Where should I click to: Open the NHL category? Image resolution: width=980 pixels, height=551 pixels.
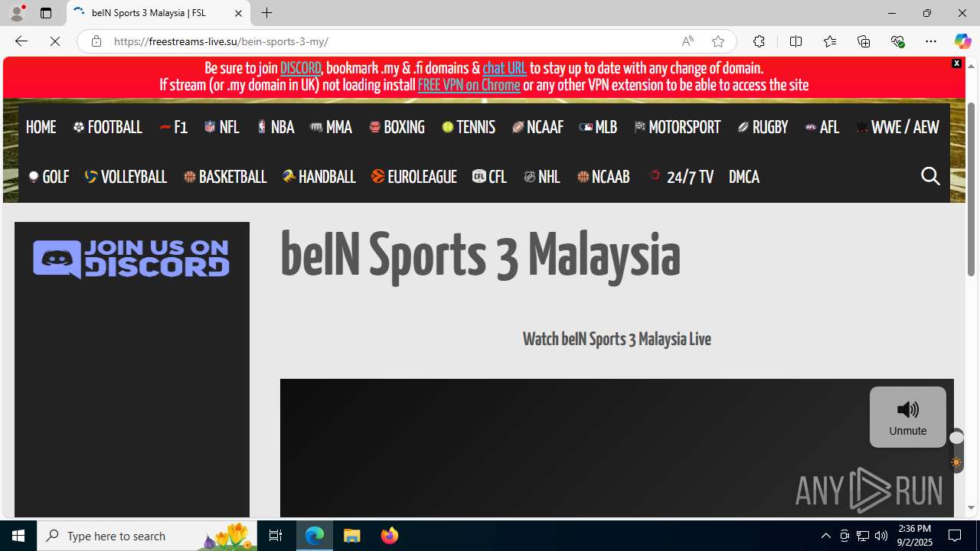tap(541, 177)
